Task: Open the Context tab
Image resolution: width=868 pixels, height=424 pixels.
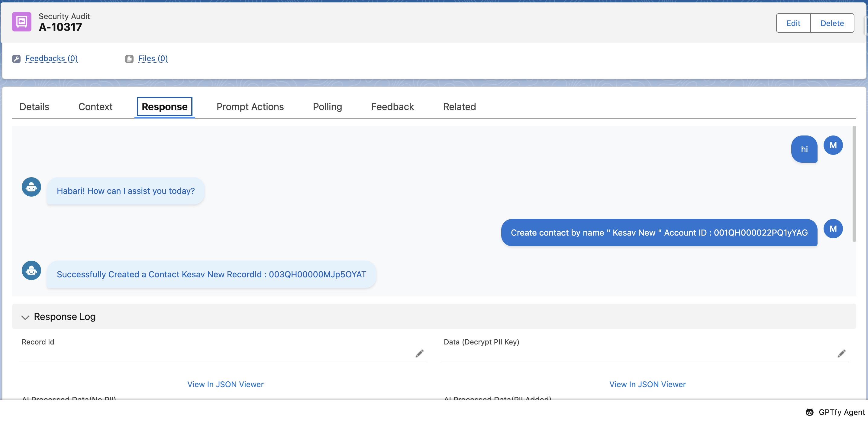Action: [x=95, y=106]
